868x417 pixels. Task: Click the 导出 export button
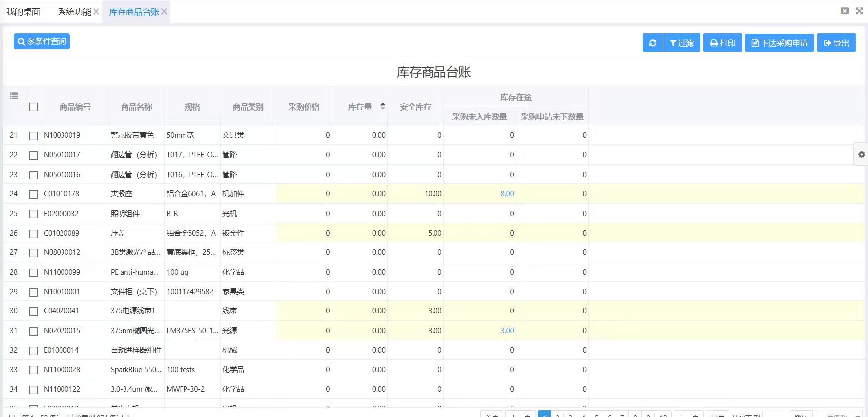tap(836, 43)
